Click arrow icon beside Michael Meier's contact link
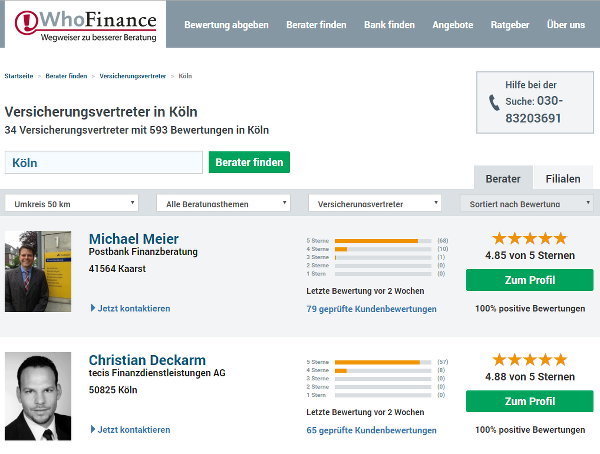 coord(93,308)
